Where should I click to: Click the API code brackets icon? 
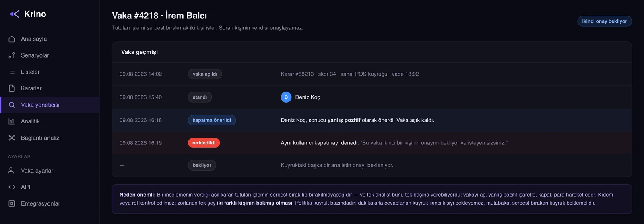(x=12, y=187)
